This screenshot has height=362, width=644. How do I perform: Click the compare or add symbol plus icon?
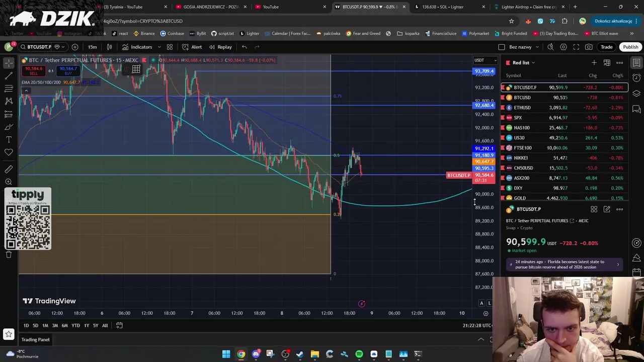tap(75, 47)
